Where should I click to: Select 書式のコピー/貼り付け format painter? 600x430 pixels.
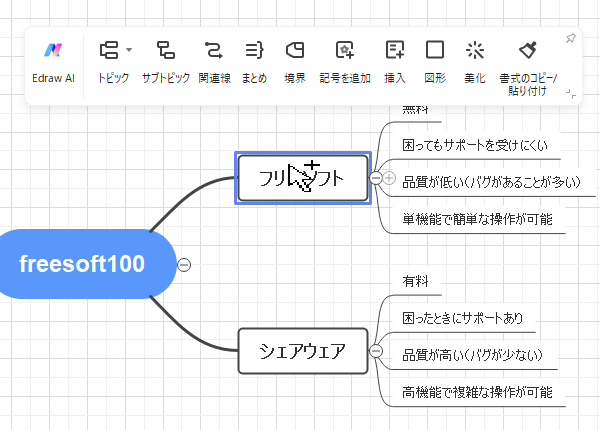click(x=528, y=69)
